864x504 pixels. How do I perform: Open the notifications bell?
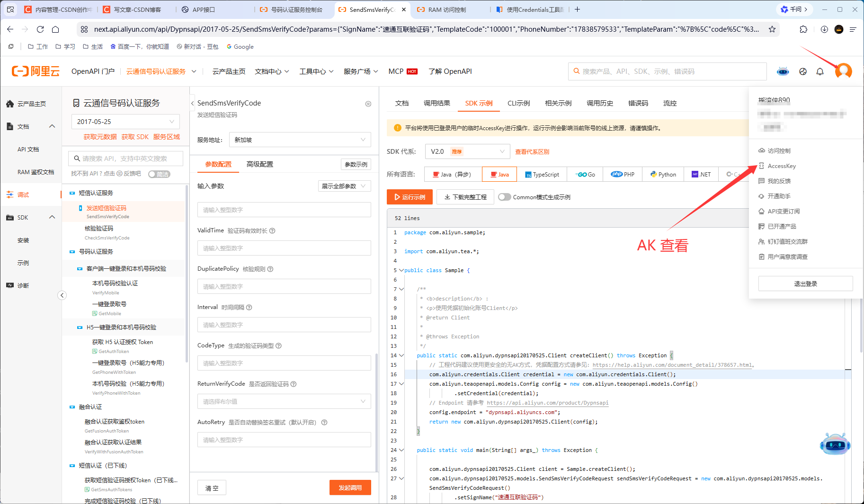pos(820,71)
